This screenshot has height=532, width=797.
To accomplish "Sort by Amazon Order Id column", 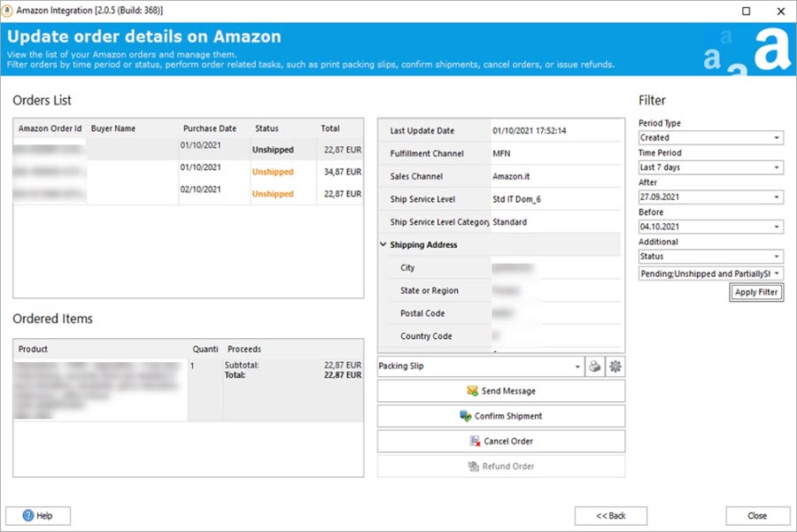I will pos(50,128).
